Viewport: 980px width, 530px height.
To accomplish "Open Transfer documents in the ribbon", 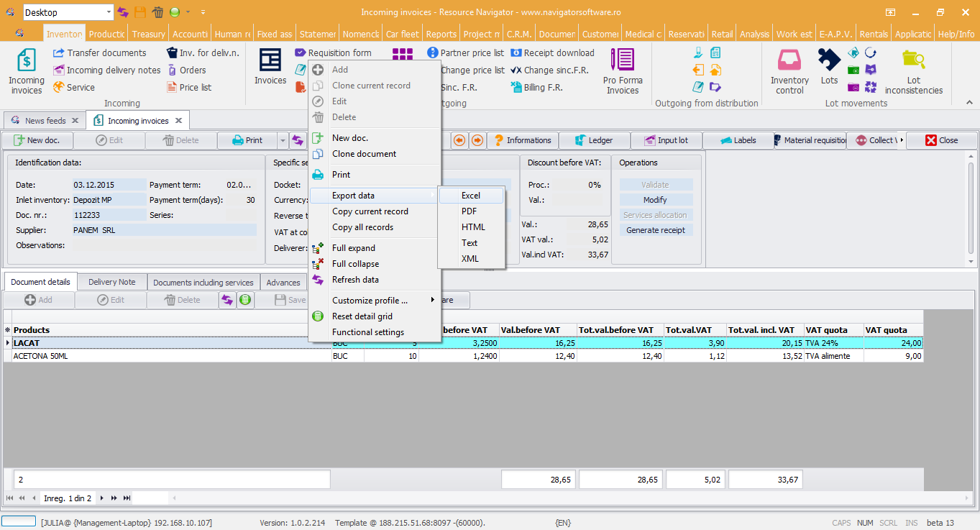I will click(x=99, y=53).
